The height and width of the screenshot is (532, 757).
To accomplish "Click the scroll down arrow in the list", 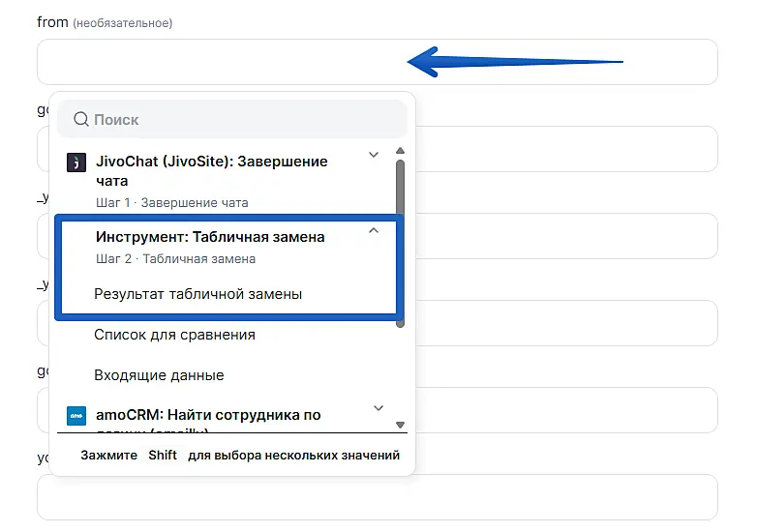I will click(401, 424).
